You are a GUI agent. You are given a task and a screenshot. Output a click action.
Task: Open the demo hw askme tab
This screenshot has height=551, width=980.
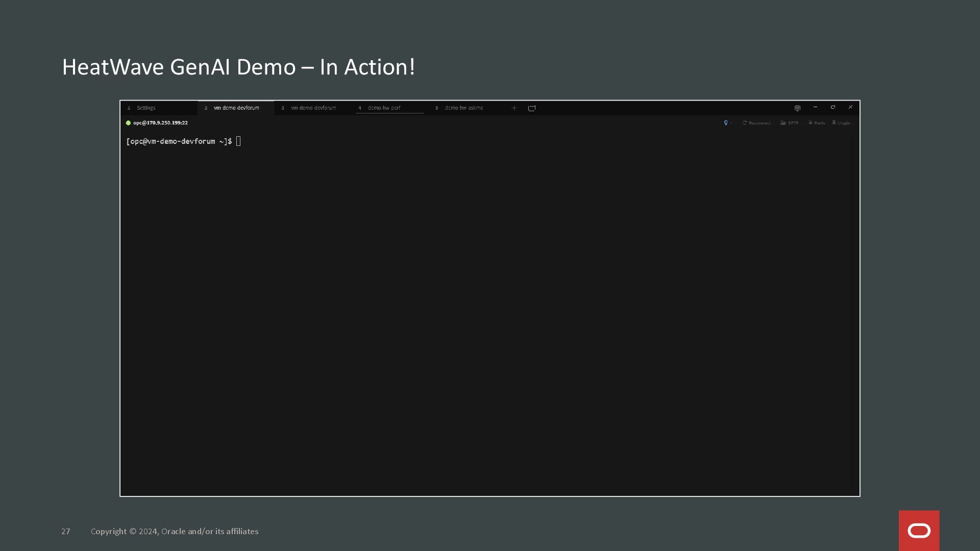click(x=463, y=108)
